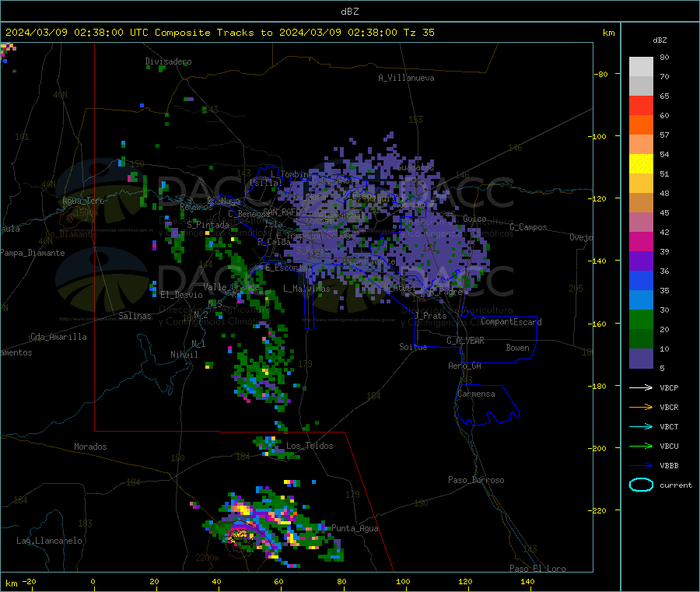This screenshot has height=592, width=700.
Task: Click the green VBCU arrow in legend
Action: (641, 446)
